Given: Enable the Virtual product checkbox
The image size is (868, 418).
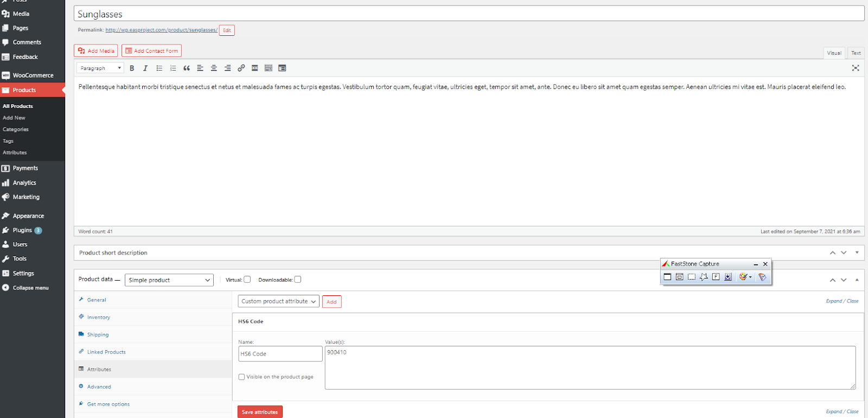Looking at the screenshot, I should pyautogui.click(x=247, y=280).
